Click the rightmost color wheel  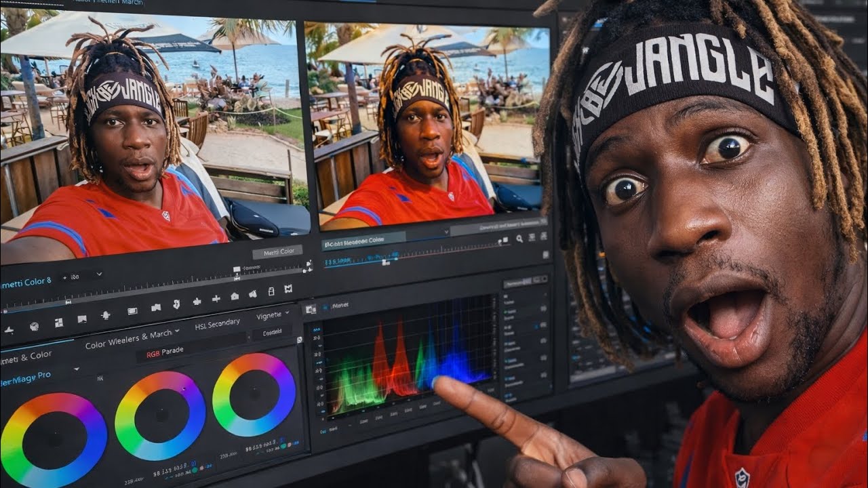pyautogui.click(x=254, y=394)
